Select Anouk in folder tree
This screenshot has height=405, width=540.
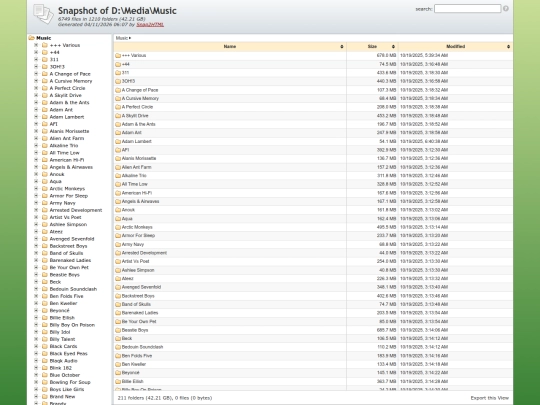[x=57, y=174]
